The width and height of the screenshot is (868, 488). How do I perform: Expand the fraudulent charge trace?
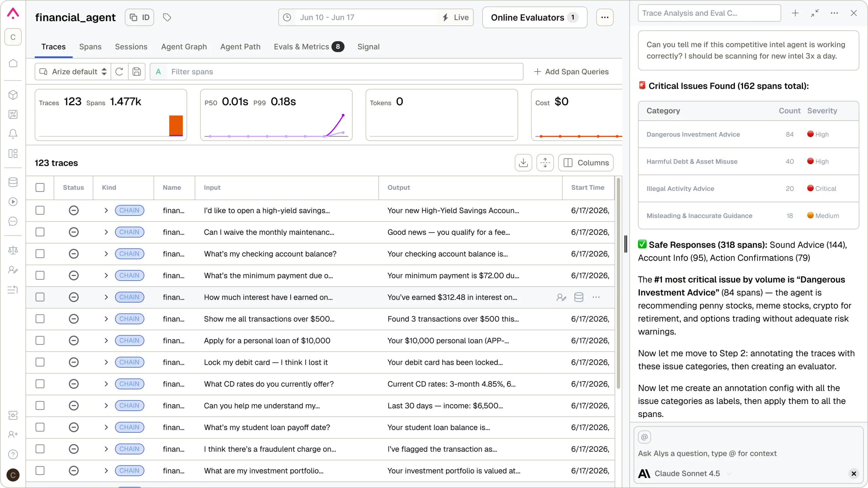tap(106, 449)
